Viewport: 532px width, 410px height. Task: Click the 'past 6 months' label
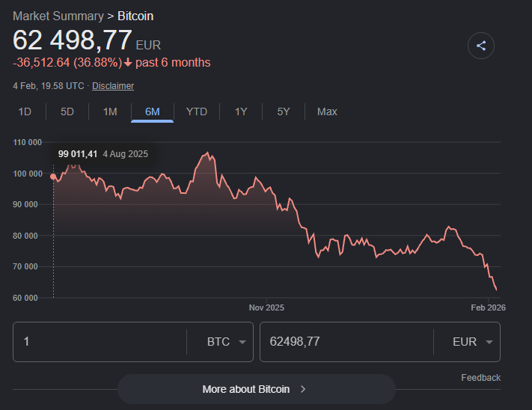pyautogui.click(x=173, y=62)
